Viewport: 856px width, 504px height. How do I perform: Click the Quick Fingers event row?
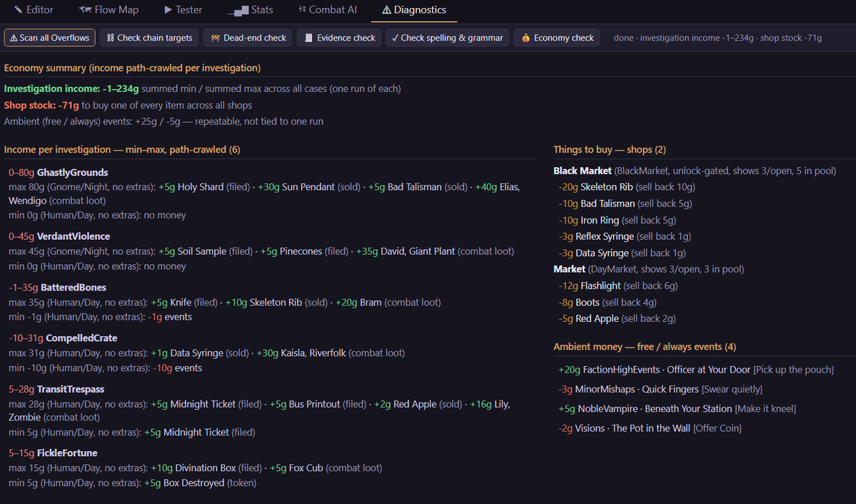[x=660, y=389]
